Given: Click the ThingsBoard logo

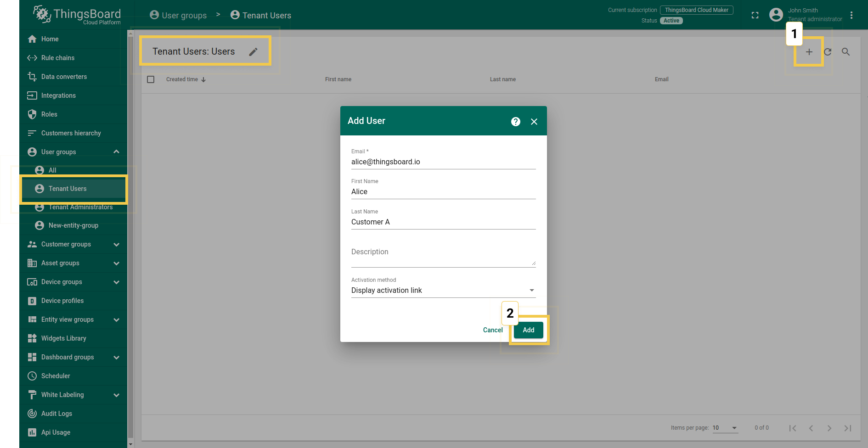Looking at the screenshot, I should coord(77,15).
